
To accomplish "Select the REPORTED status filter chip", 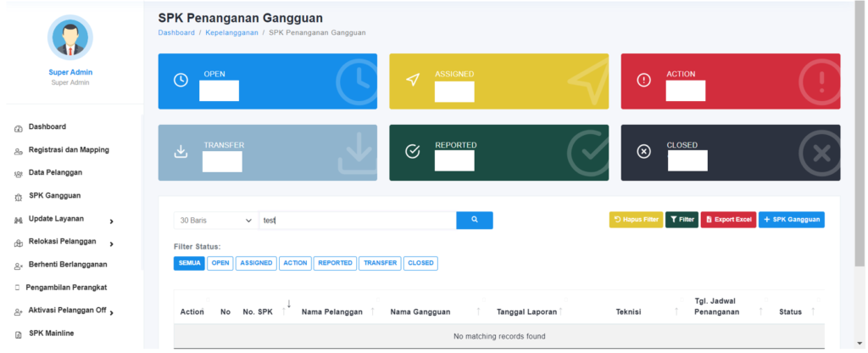I will point(335,263).
